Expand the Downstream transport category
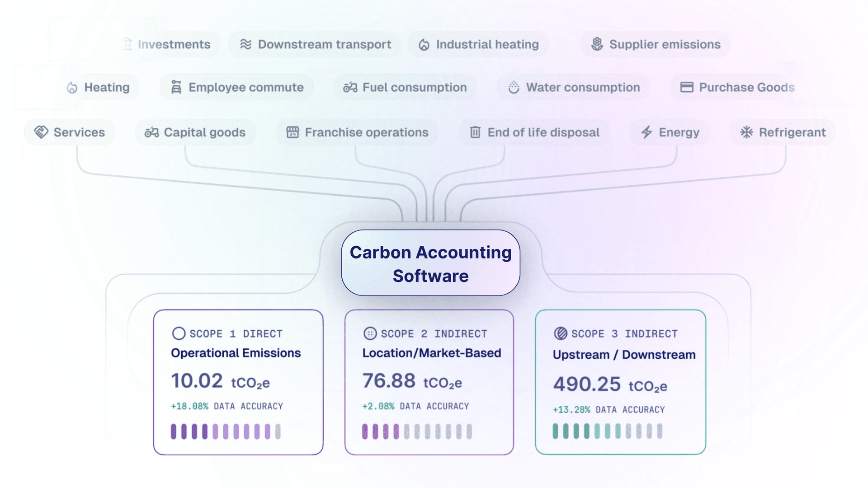 tap(315, 44)
